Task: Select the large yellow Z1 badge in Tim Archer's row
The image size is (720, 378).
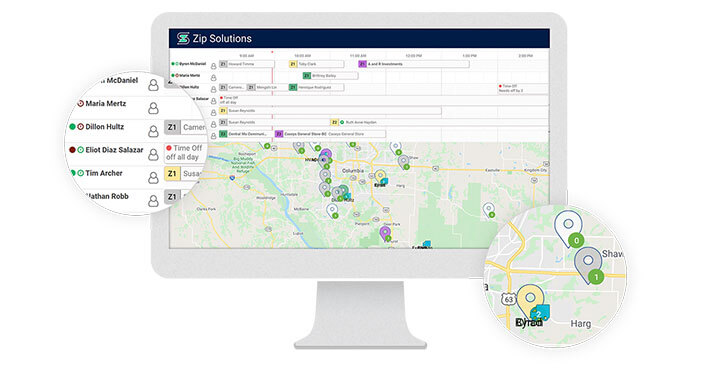Action: click(x=172, y=174)
